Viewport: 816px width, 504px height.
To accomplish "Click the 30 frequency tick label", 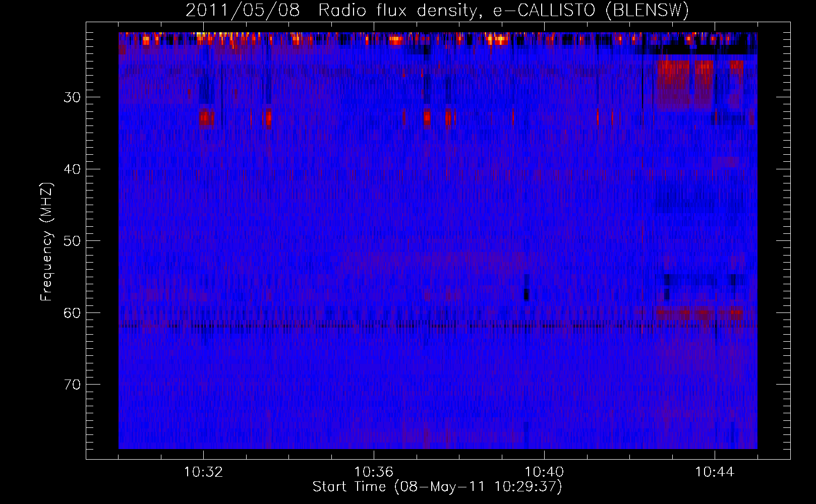I will pyautogui.click(x=72, y=97).
